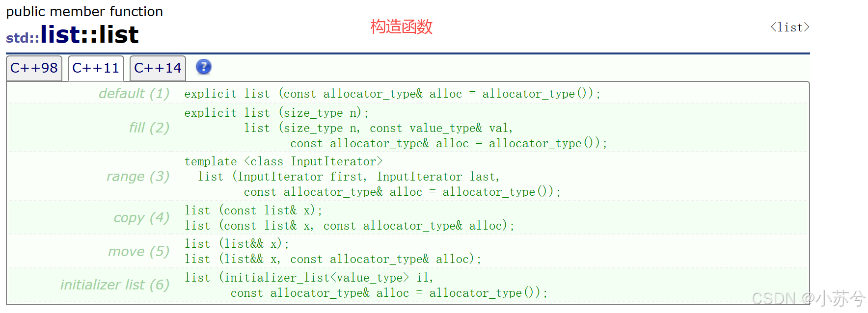Image resolution: width=868 pixels, height=313 pixels.
Task: Select the move (5) constructor label
Action: [x=139, y=251]
